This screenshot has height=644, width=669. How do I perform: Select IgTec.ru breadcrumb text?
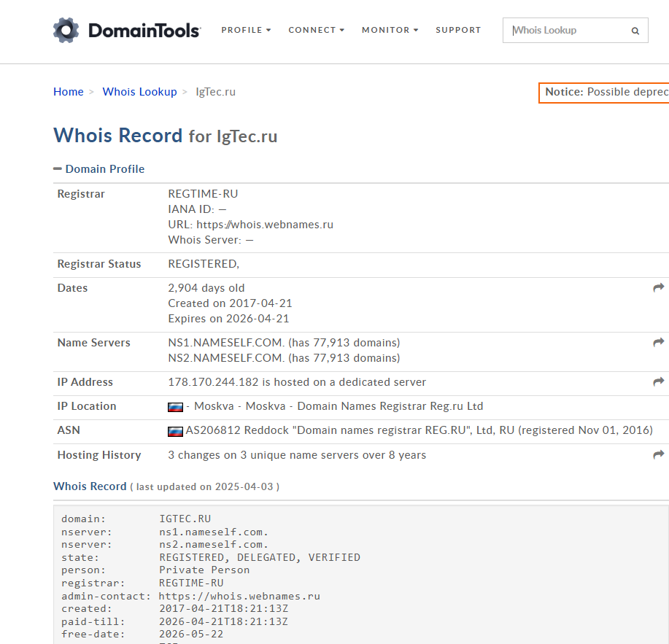coord(215,92)
